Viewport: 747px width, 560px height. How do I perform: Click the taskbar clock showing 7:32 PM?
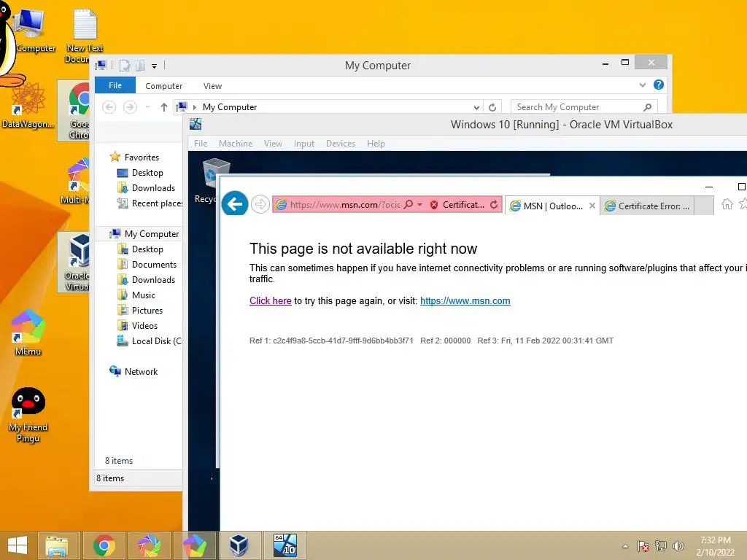click(x=715, y=545)
